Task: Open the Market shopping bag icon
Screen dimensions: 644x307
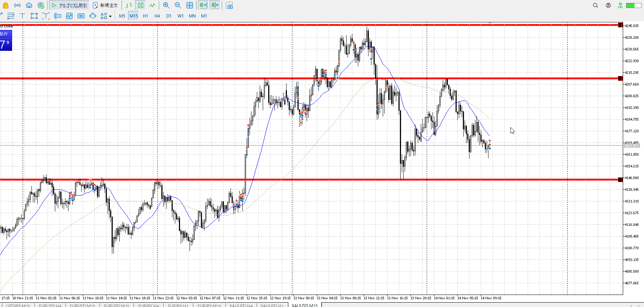Action: click(5, 5)
